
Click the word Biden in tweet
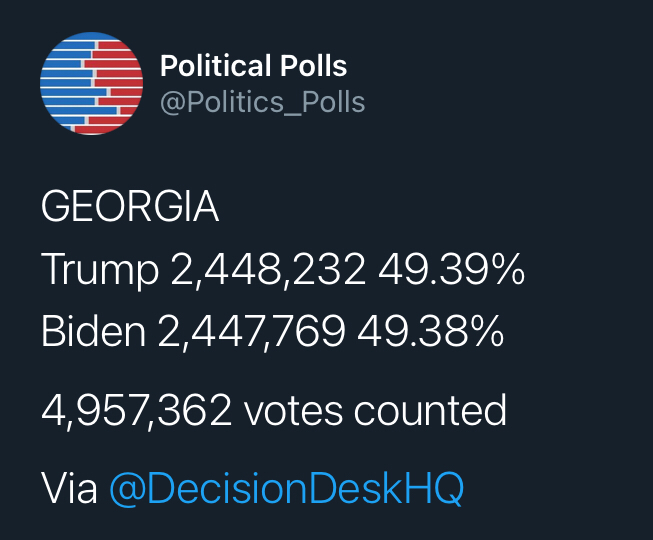tap(94, 331)
